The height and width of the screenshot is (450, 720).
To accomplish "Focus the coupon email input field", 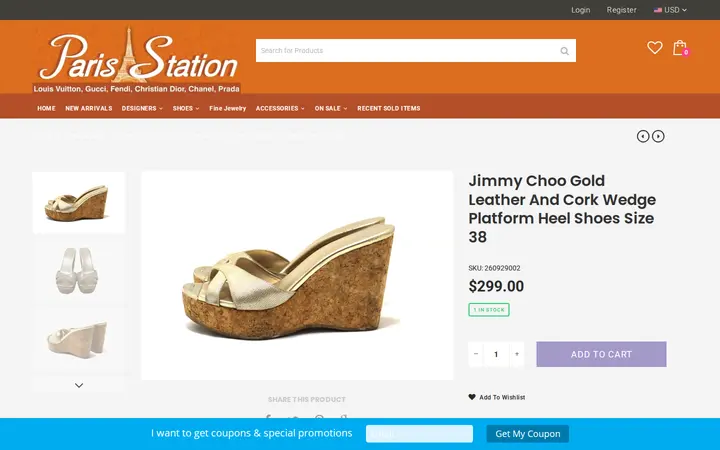I will point(419,433).
